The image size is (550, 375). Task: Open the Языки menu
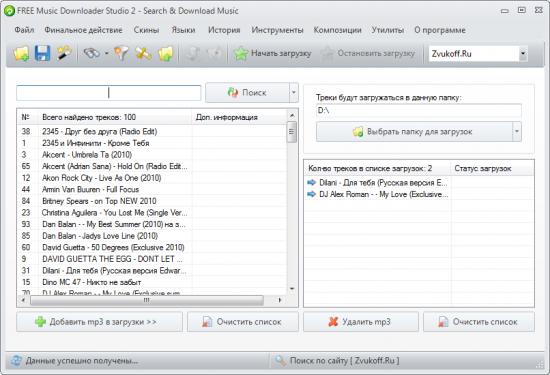[183, 30]
